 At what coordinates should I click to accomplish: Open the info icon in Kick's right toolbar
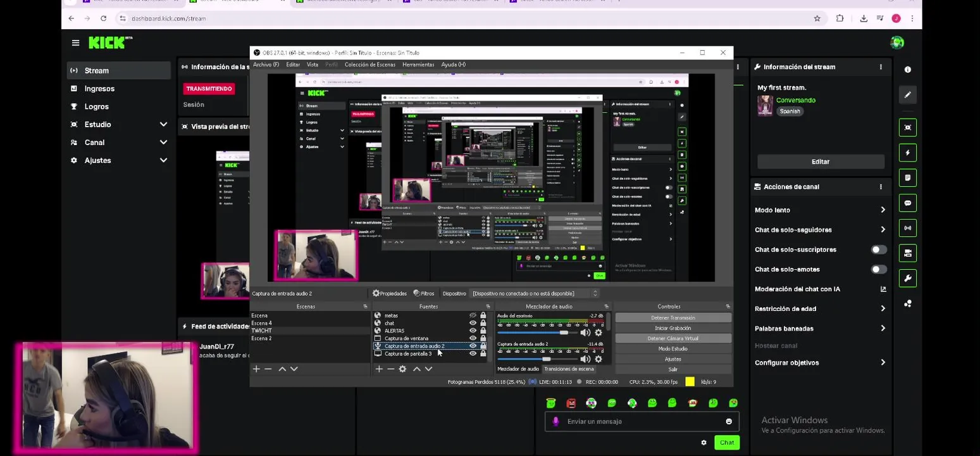(908, 70)
